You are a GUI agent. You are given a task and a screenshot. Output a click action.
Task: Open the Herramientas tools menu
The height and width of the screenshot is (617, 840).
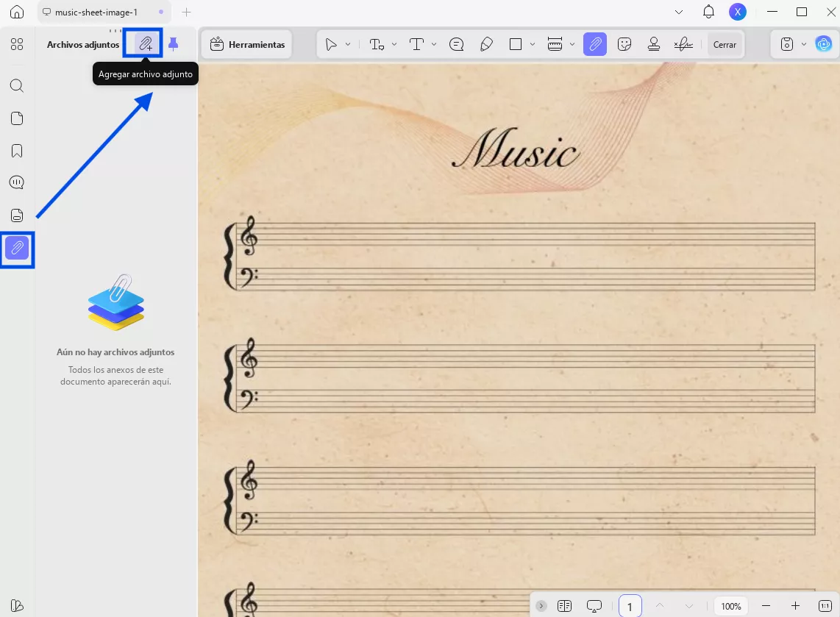point(247,44)
